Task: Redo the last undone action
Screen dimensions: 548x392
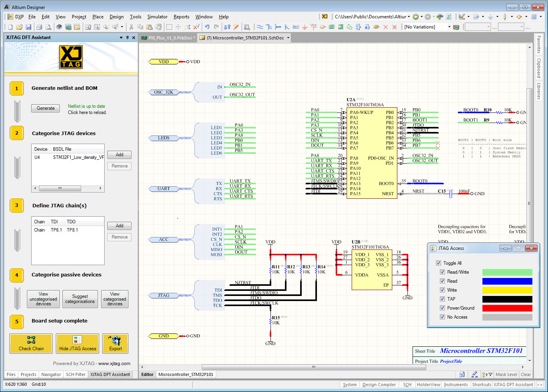Action: point(216,27)
